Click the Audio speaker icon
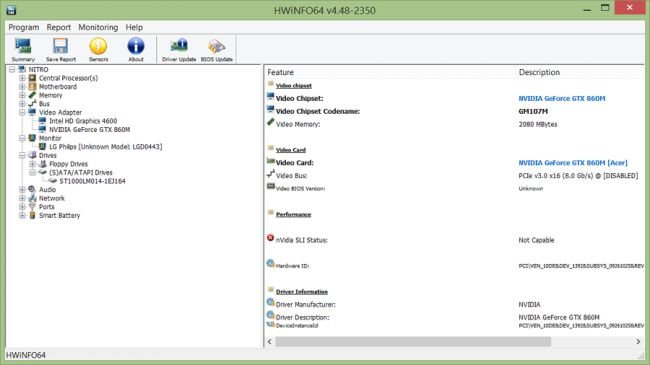Viewport: 650px width, 365px height. tap(32, 189)
